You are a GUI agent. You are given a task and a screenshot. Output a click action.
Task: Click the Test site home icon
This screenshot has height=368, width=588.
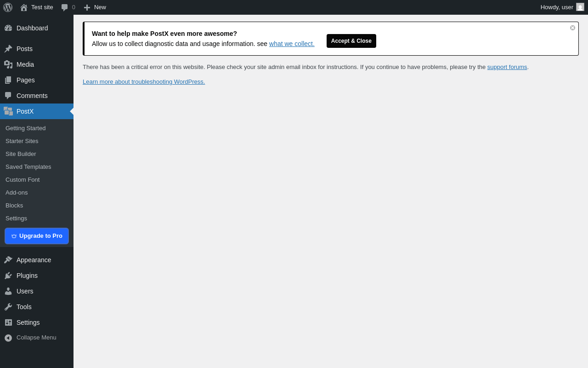click(24, 7)
